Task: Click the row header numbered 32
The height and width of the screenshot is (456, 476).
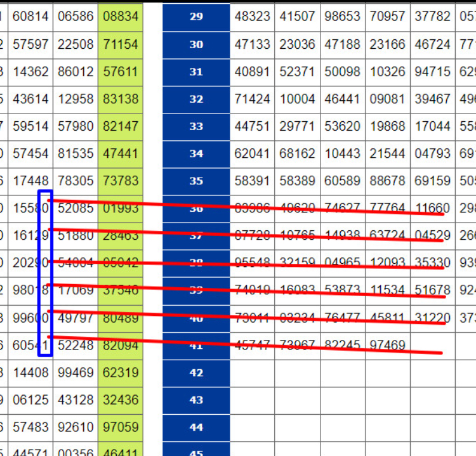Action: [196, 99]
